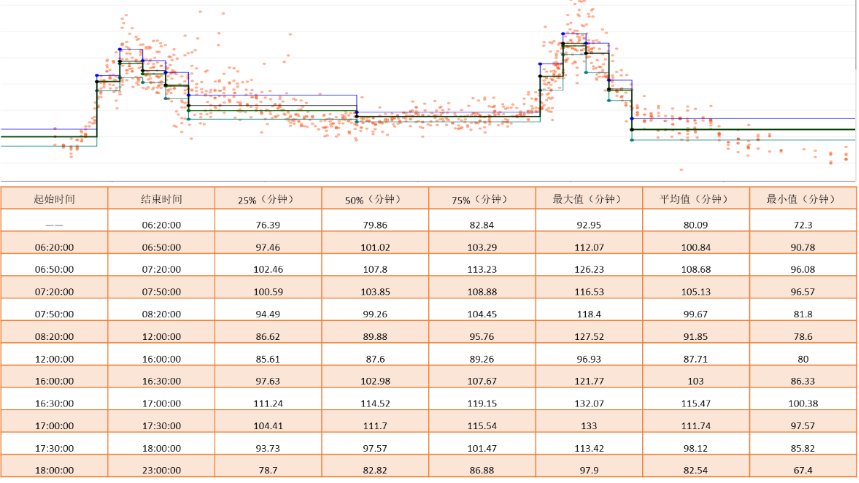
Task: Select the end time cell 23:00:00
Action: click(161, 468)
